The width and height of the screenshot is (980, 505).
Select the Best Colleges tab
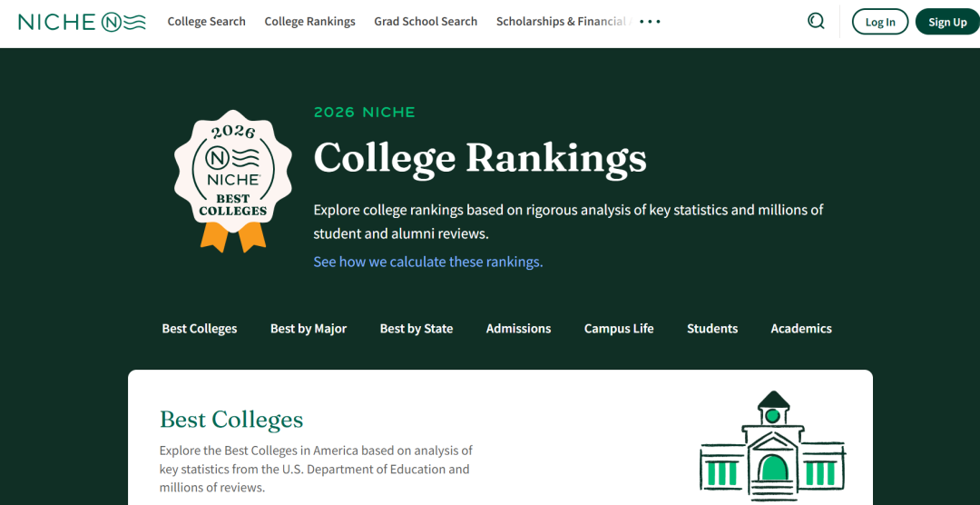(200, 329)
